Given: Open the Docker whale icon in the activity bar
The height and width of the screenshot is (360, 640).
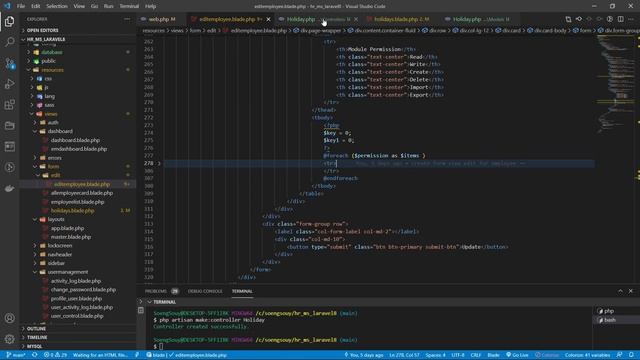Looking at the screenshot, I should coord(9,188).
